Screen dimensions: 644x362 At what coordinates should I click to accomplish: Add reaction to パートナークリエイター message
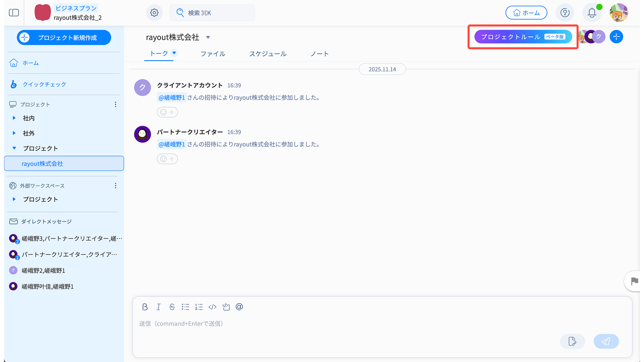pyautogui.click(x=167, y=159)
